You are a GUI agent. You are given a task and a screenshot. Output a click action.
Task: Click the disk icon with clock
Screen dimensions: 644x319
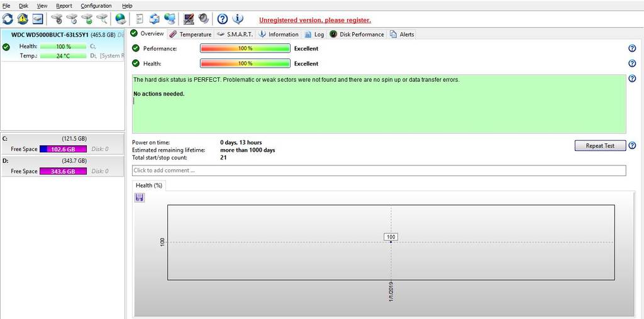click(x=72, y=18)
